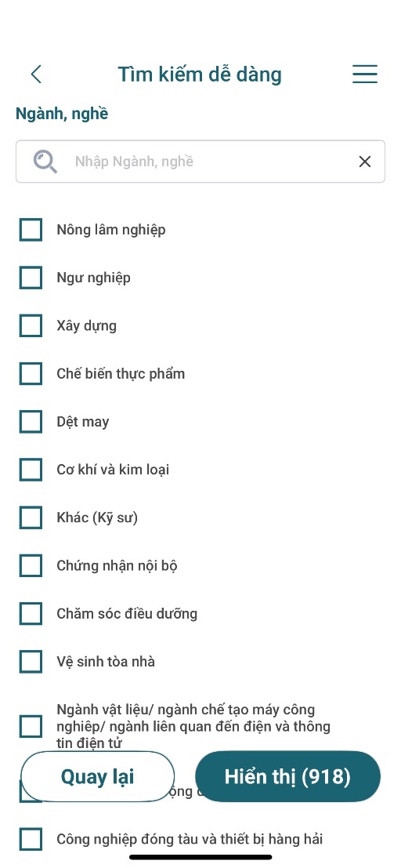This screenshot has width=401, height=868.
Task: Tap the Hiển thị (918) button
Action: click(x=287, y=777)
